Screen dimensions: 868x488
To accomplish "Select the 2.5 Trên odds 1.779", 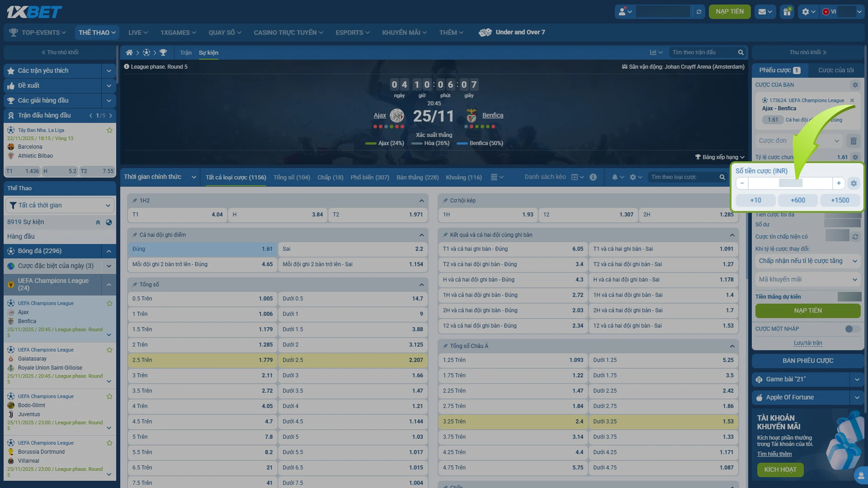I will (x=202, y=360).
